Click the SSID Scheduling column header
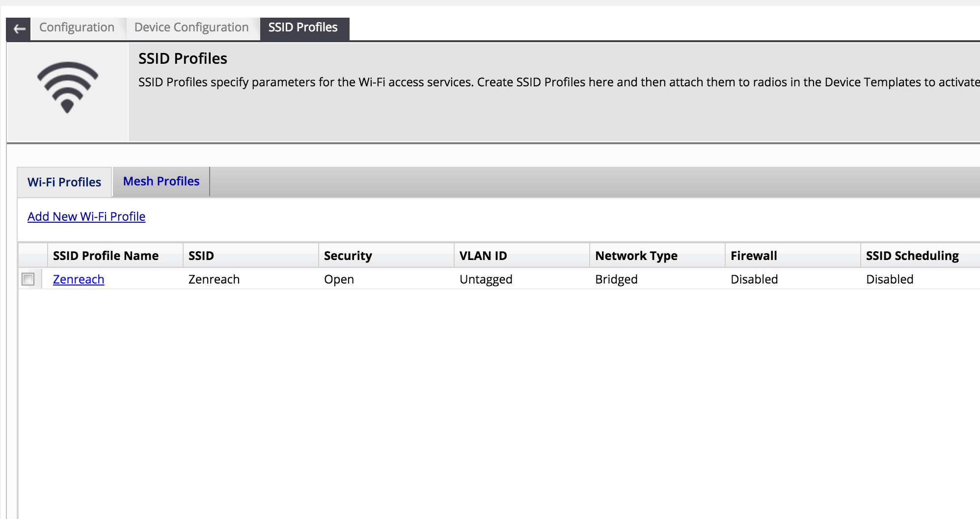This screenshot has height=519, width=980. 912,255
